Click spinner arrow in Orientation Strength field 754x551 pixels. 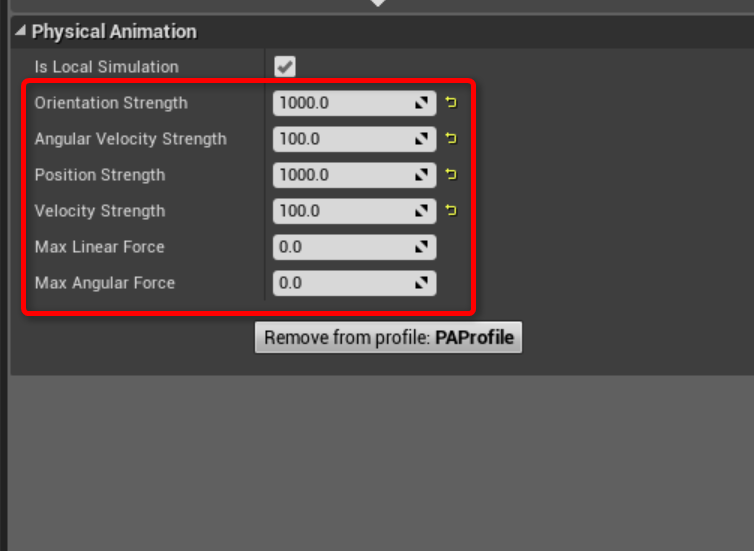[422, 103]
